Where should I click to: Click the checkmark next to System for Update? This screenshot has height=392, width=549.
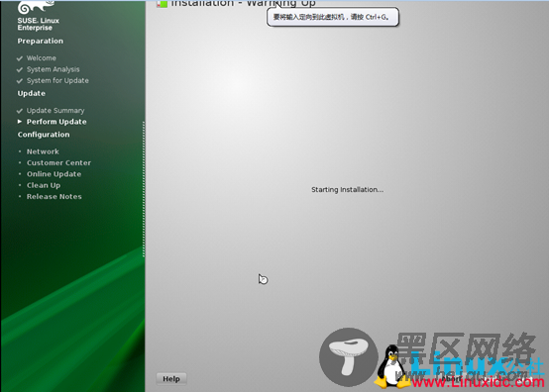[x=20, y=81]
